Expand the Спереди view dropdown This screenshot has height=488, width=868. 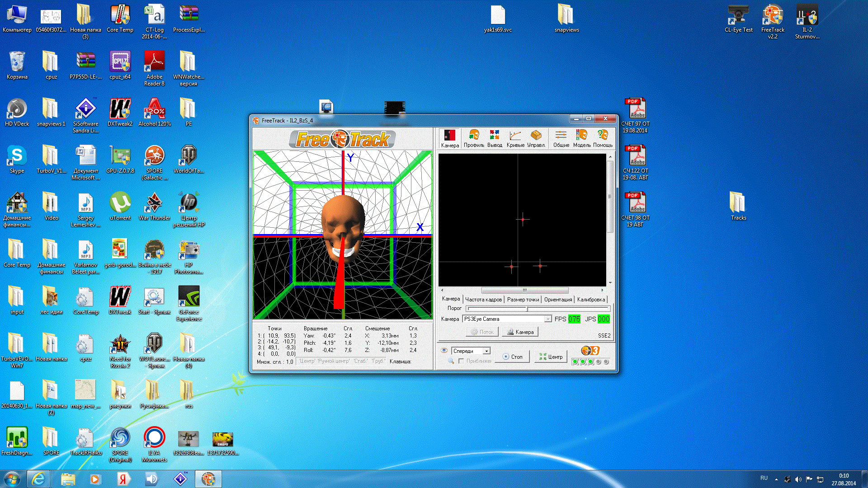[486, 351]
